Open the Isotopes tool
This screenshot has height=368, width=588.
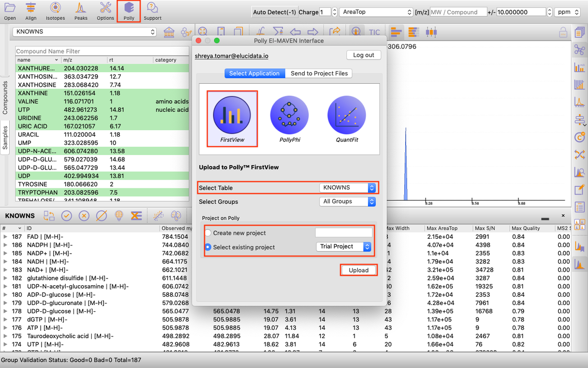(x=56, y=11)
